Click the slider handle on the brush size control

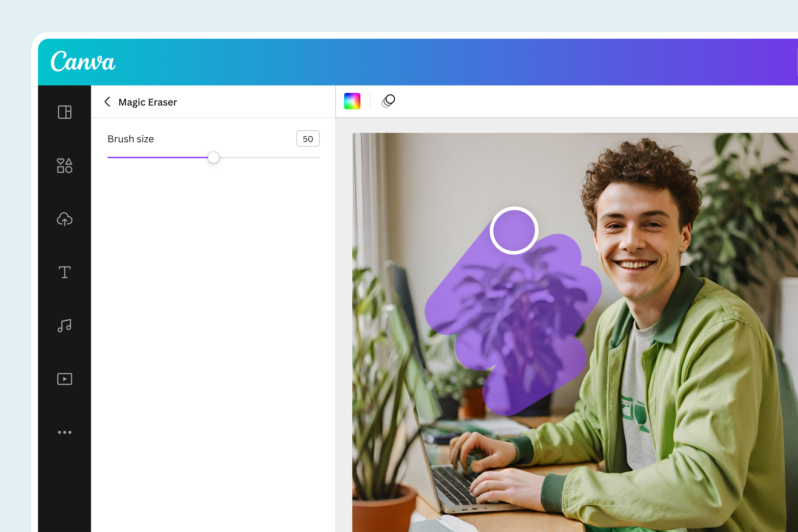coord(214,157)
